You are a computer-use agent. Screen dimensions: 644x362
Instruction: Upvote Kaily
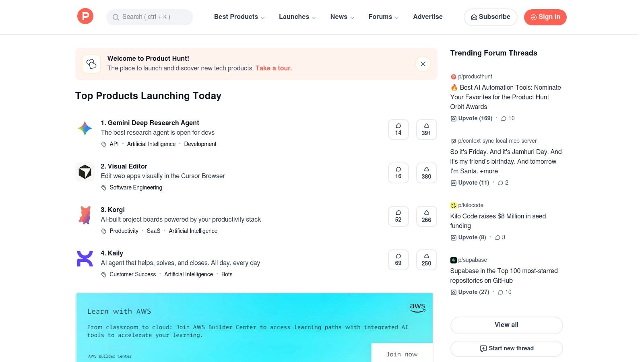(x=426, y=259)
